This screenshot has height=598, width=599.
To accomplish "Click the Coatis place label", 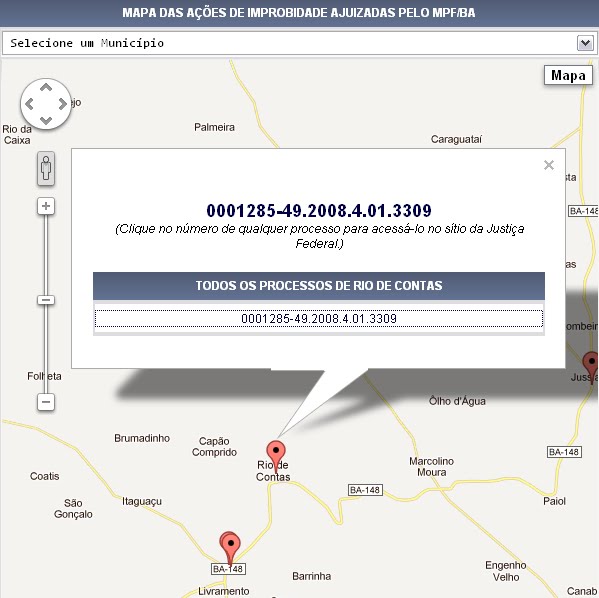I will (x=45, y=476).
